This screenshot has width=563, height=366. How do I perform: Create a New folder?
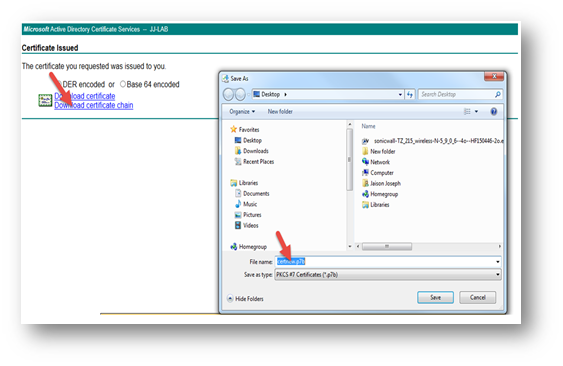[280, 112]
